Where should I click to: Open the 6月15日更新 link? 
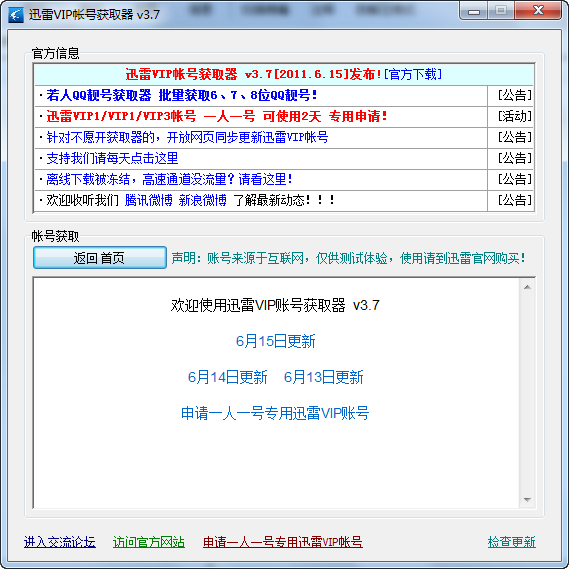(275, 341)
